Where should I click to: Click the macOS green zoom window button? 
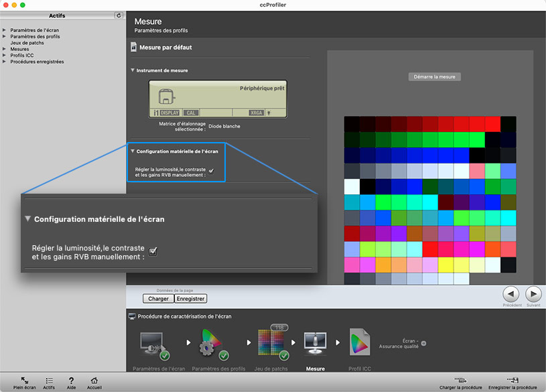[x=23, y=5]
